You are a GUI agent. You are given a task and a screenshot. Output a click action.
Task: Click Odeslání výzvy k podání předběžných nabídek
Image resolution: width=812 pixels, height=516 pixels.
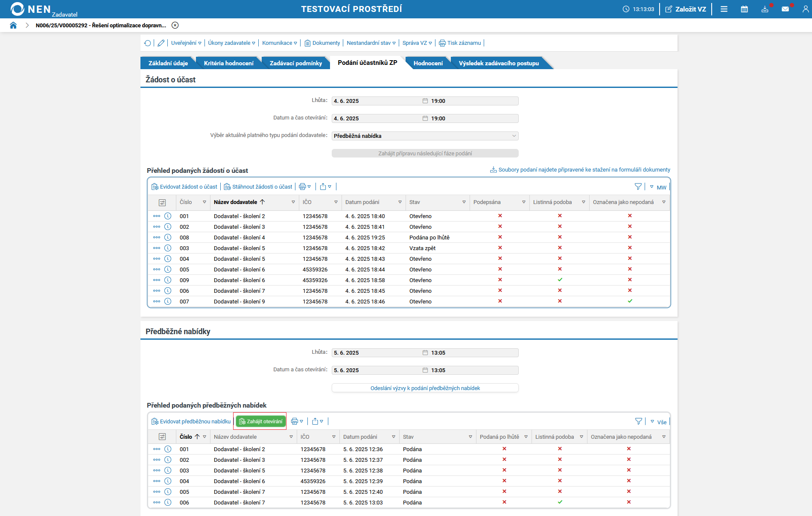click(425, 388)
